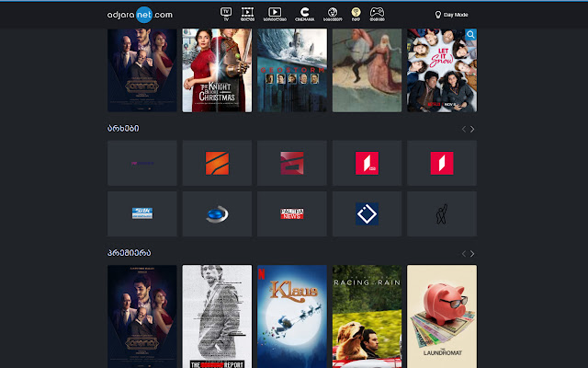The width and height of the screenshot is (588, 368).
Task: Open the navy diamond logo channel
Action: [367, 213]
